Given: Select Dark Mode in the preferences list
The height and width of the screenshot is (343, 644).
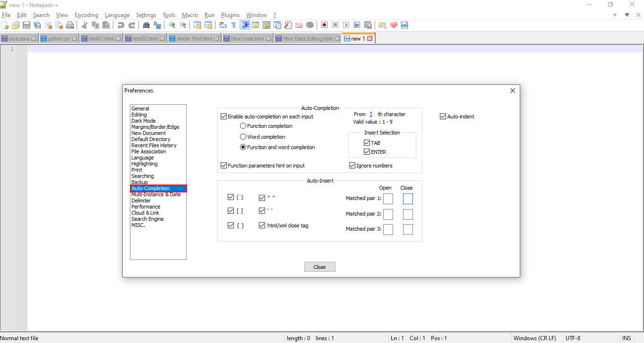Looking at the screenshot, I should 143,120.
